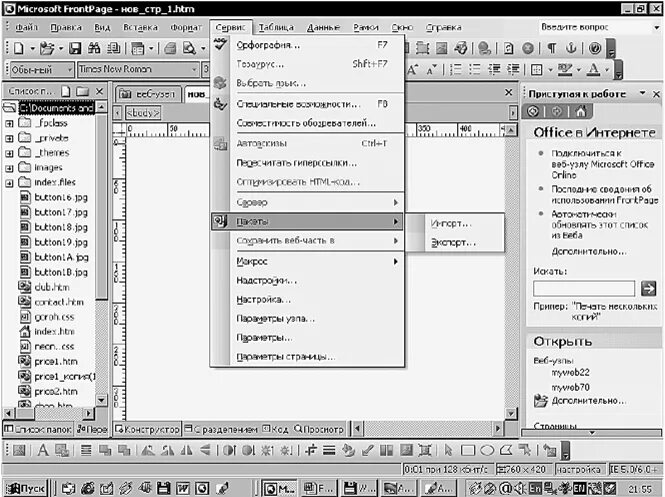Viewport: 665px width, 497px height.
Task: Click the folder list scroll down arrow
Action: (101, 400)
